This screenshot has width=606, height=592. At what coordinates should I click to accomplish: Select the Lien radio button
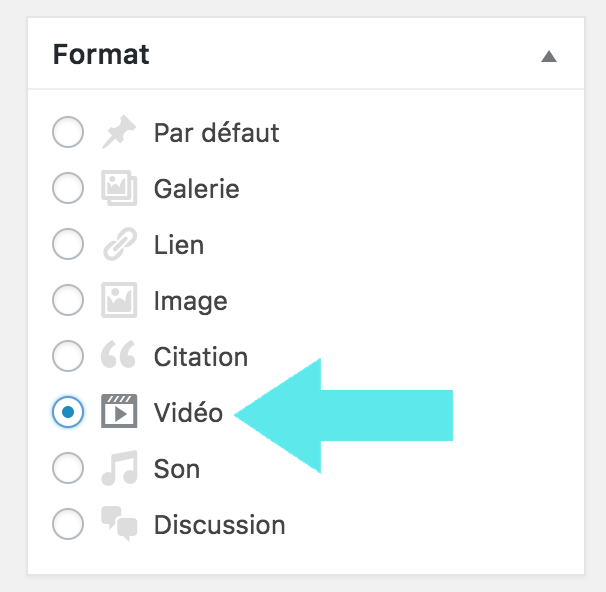click(68, 245)
